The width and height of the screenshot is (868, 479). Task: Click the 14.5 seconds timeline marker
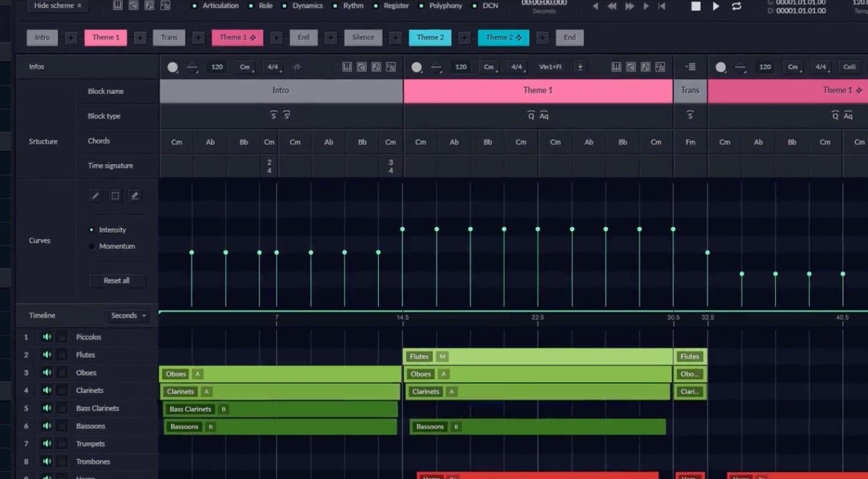402,318
